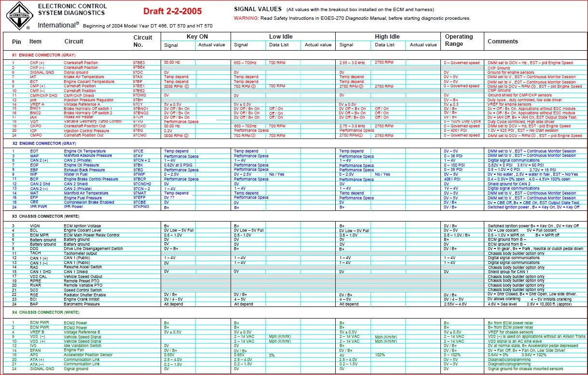Click the 'Resume Accel Switch' circuit cell
The width and height of the screenshot is (588, 375).
(83, 267)
